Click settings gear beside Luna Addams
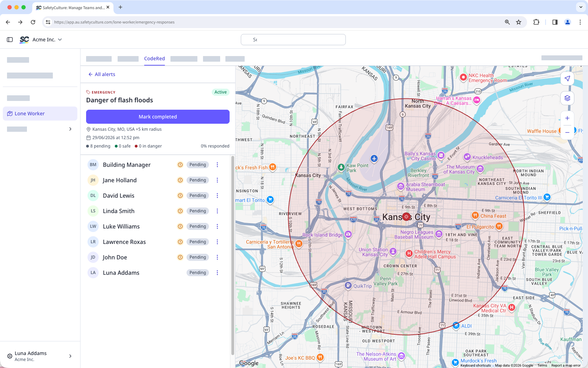The height and width of the screenshot is (368, 588). point(10,356)
